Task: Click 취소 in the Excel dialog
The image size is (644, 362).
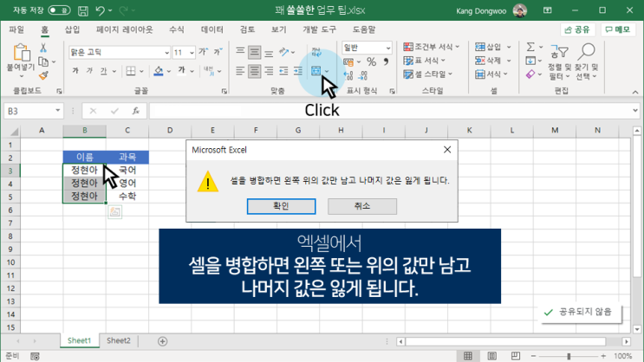Action: point(362,206)
